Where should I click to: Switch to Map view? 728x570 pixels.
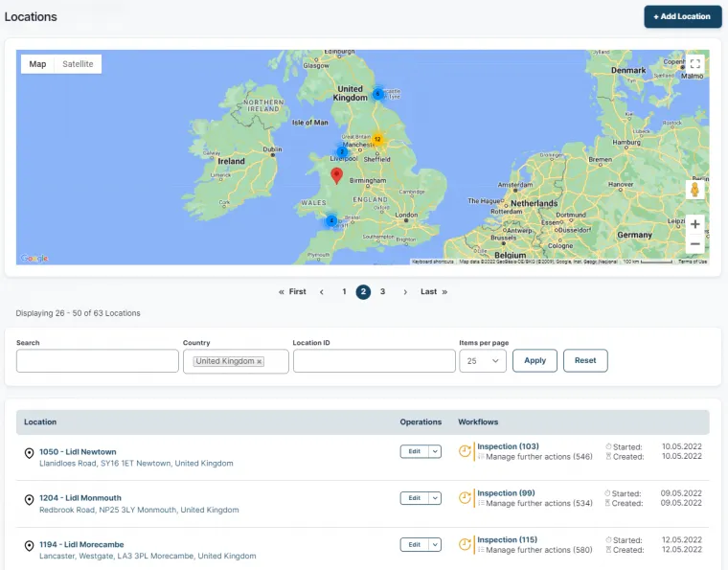coord(37,64)
